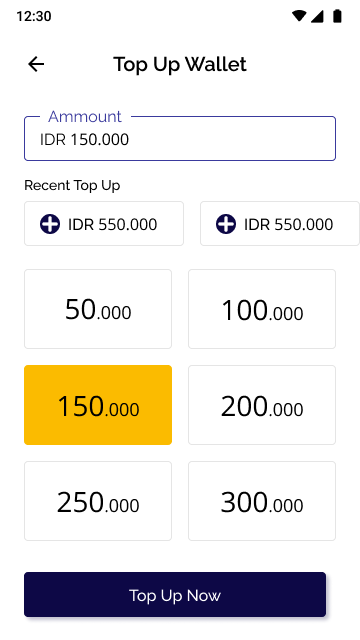Use second recent top up IDR 550.000
The height and width of the screenshot is (640, 360).
click(x=280, y=224)
